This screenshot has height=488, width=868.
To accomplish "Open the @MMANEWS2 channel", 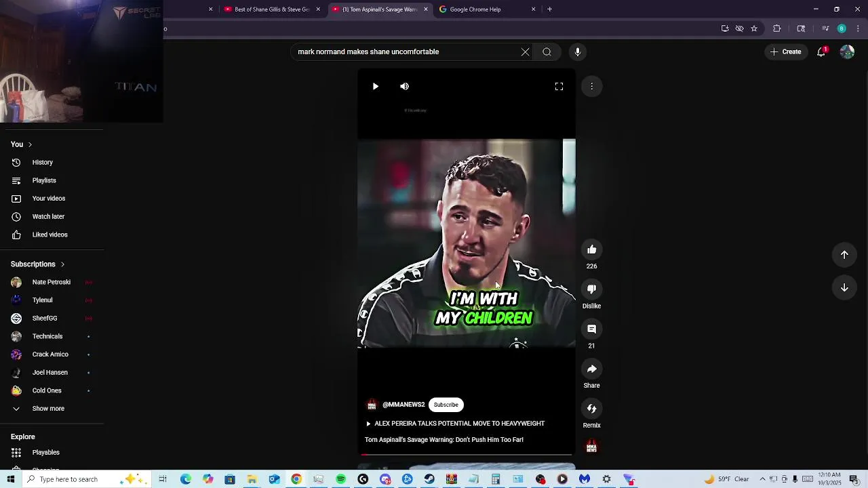I will pyautogui.click(x=403, y=405).
